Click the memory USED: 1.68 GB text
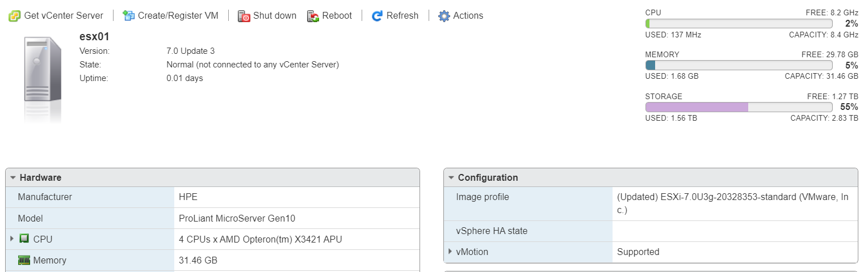 672,76
